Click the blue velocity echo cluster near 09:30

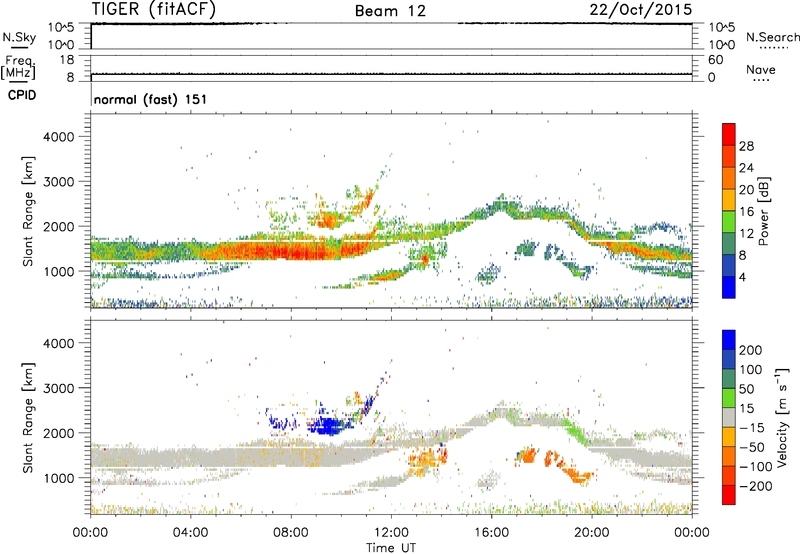coord(327,425)
